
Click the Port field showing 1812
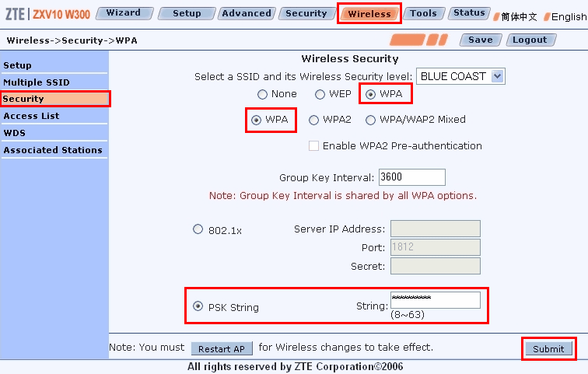[436, 247]
